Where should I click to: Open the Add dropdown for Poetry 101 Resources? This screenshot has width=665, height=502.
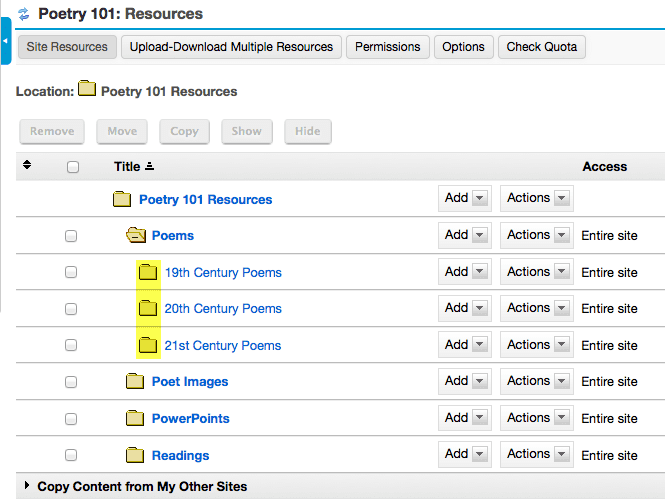(465, 198)
